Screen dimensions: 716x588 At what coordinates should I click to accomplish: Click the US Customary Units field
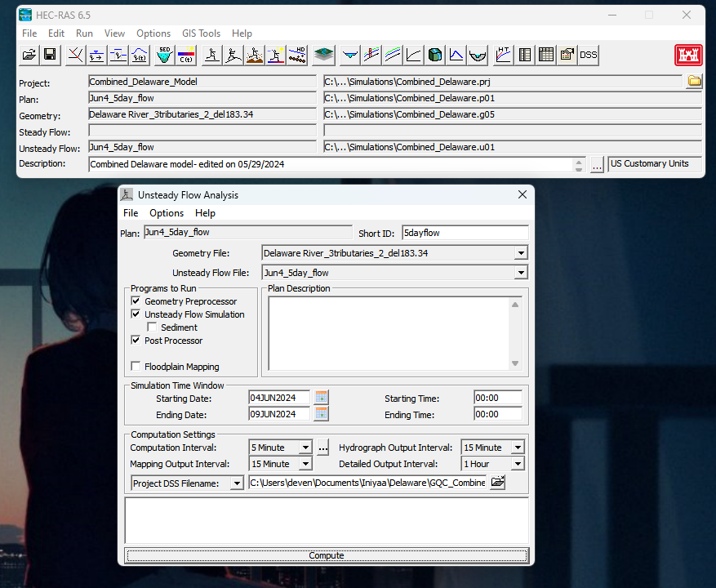coord(654,164)
